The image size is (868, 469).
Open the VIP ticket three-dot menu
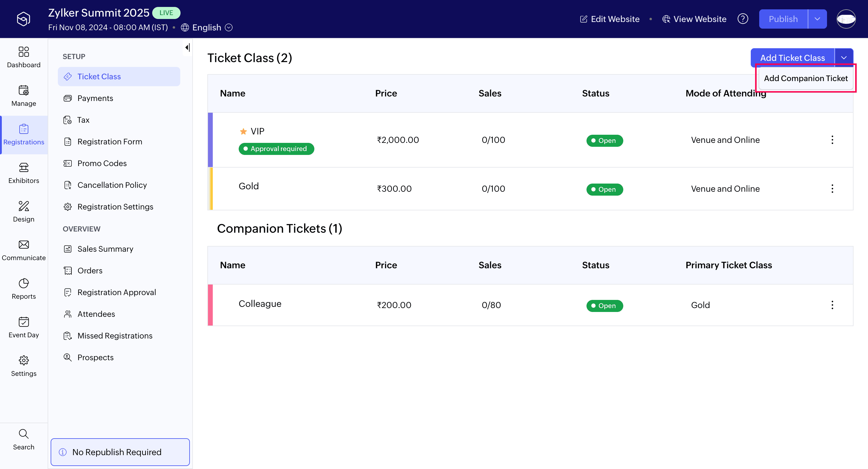point(832,140)
